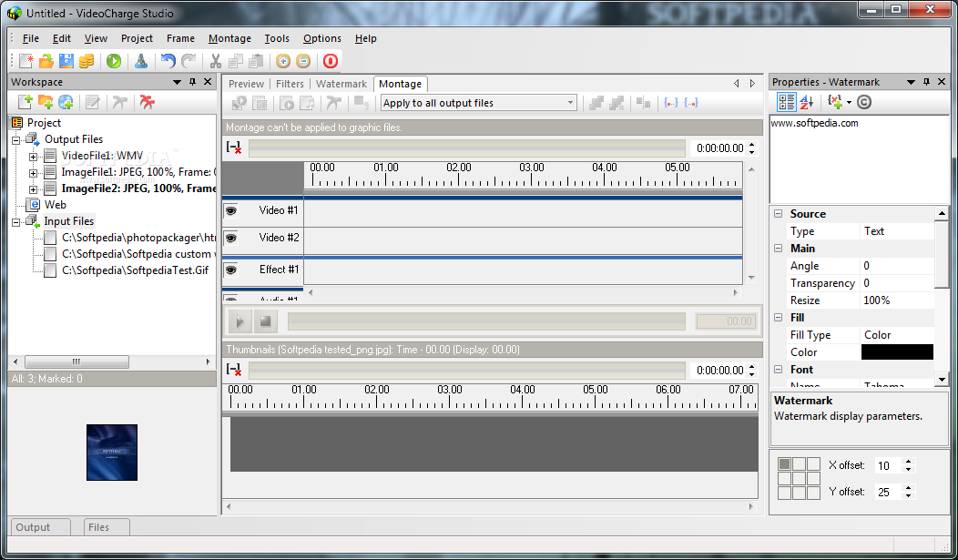Cut selection with the scissors icon
Screen dimensions: 958x560
[x=215, y=61]
